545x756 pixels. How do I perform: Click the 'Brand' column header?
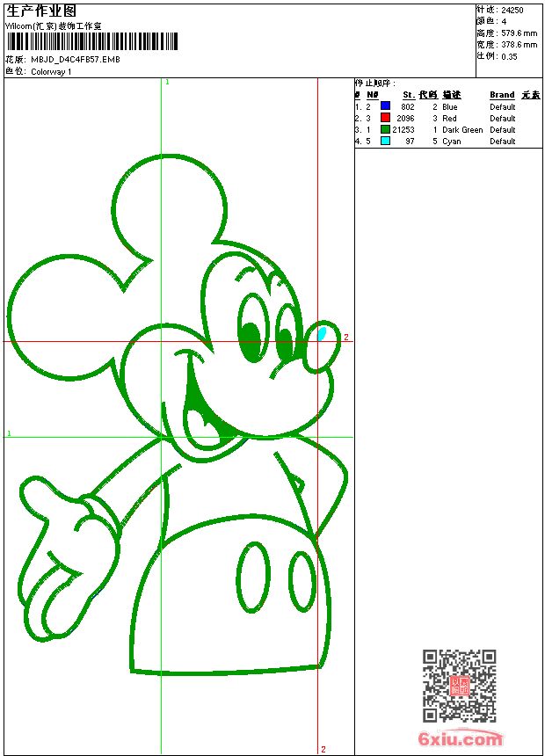click(502, 95)
